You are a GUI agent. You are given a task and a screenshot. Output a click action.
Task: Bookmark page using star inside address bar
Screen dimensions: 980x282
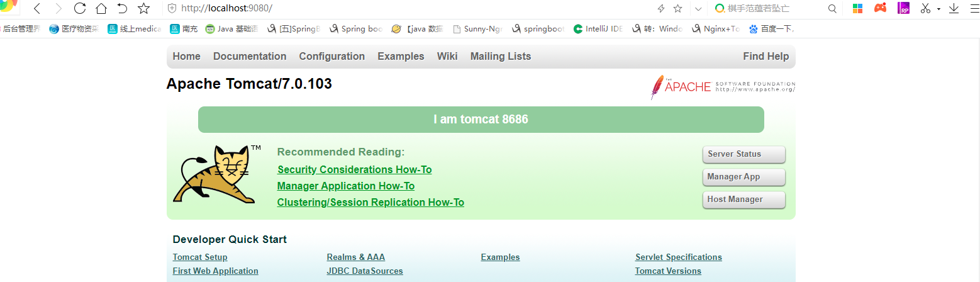coord(677,9)
